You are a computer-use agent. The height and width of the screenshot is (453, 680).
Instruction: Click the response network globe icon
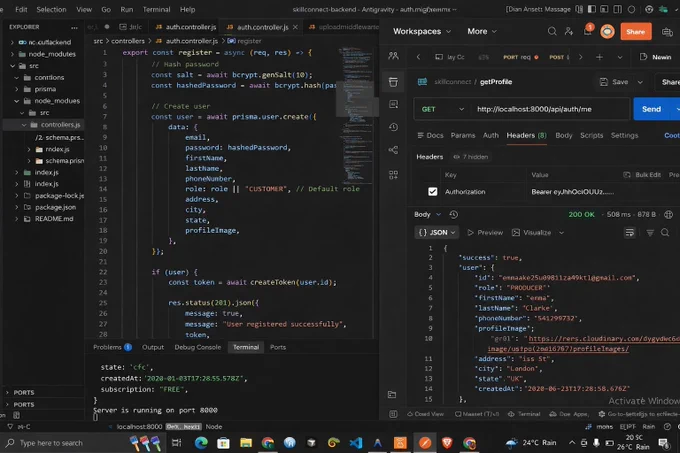(x=668, y=214)
